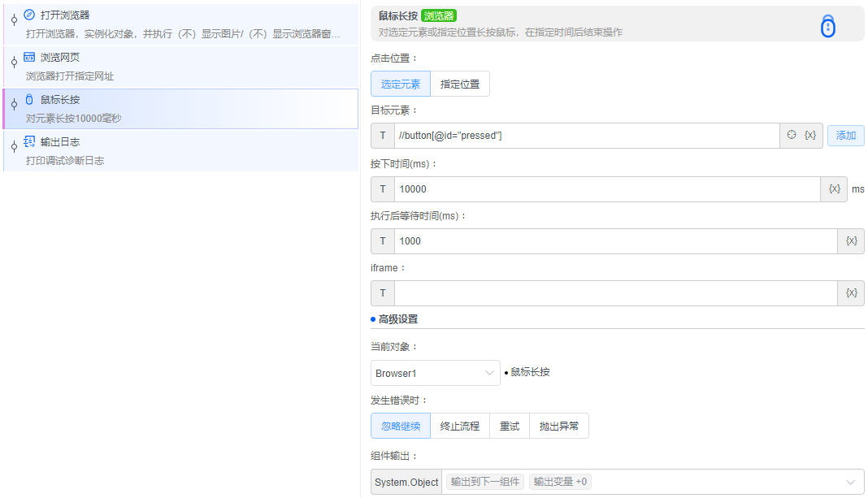Switch to the 指定位置 tab
This screenshot has width=868, height=498.
[460, 83]
